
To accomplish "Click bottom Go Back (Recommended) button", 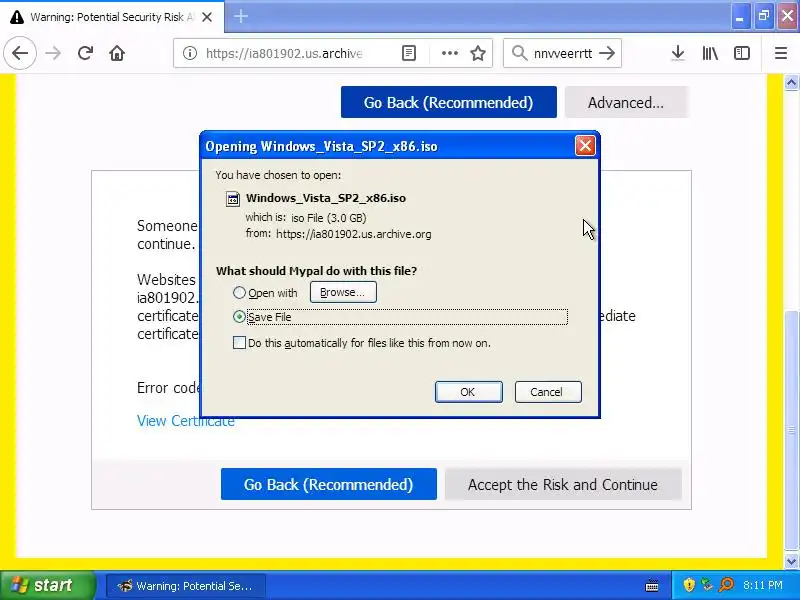I will point(329,484).
